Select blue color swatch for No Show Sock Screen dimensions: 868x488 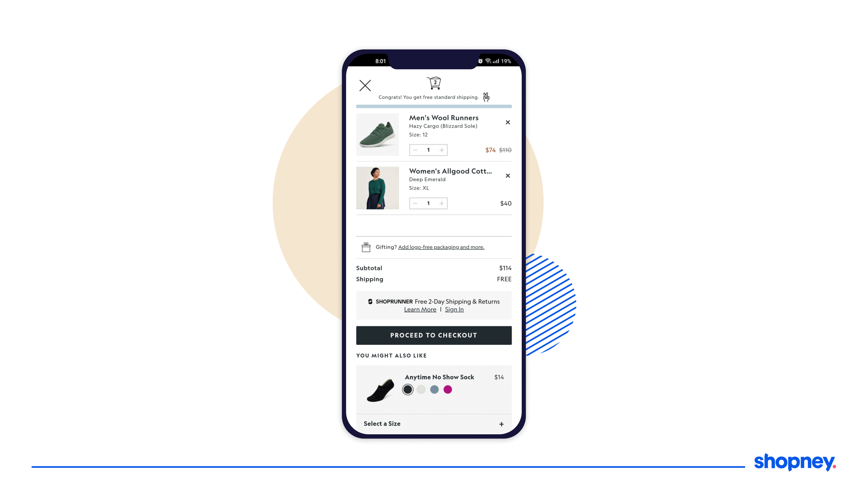[x=434, y=389]
